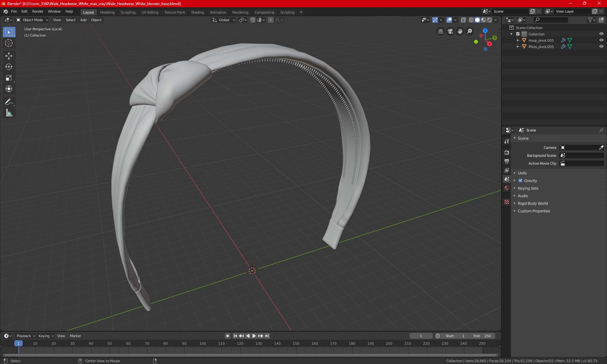Select the Scale tool
The image size is (607, 364).
(9, 78)
